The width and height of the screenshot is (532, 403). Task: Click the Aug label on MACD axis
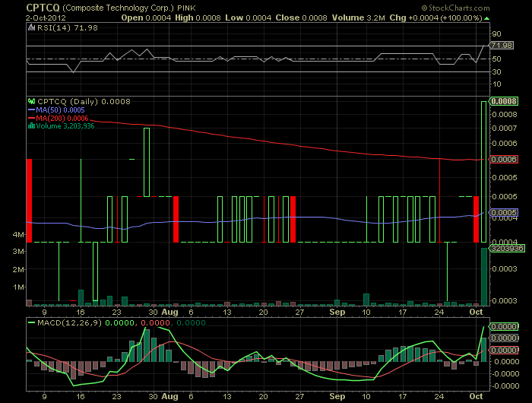[x=169, y=396]
